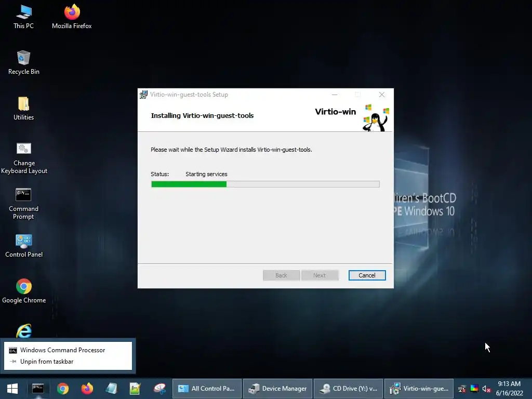The width and height of the screenshot is (532, 399).
Task: Click the setup window title icon
Action: (143, 95)
